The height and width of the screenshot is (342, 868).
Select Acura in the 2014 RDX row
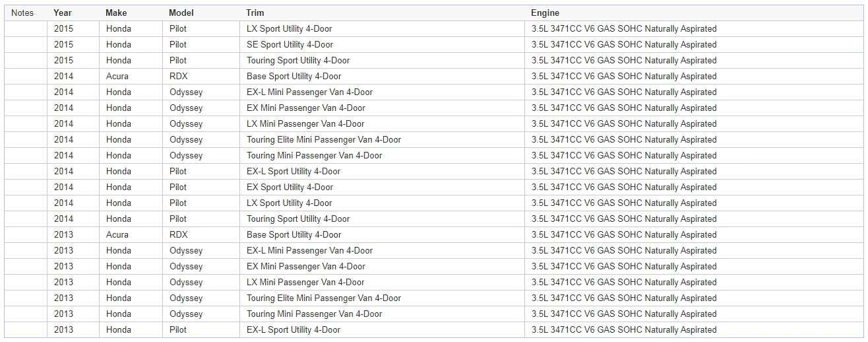[x=117, y=77]
